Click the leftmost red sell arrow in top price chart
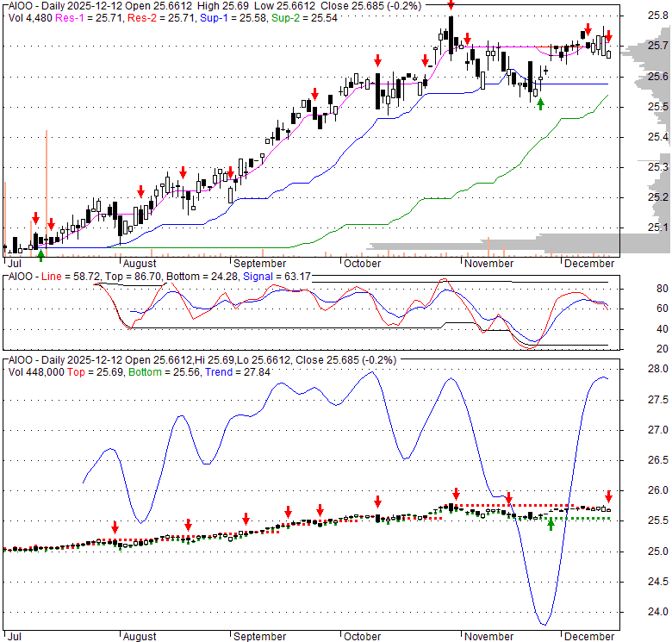This screenshot has width=672, height=642. click(x=35, y=218)
